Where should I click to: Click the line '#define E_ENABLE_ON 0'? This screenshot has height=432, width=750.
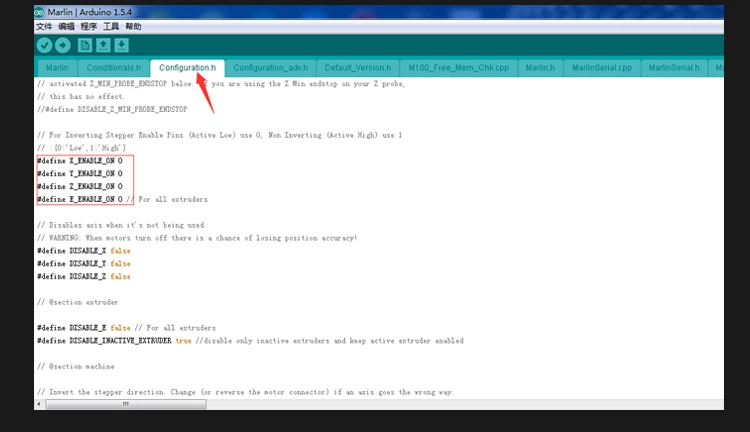click(80, 199)
